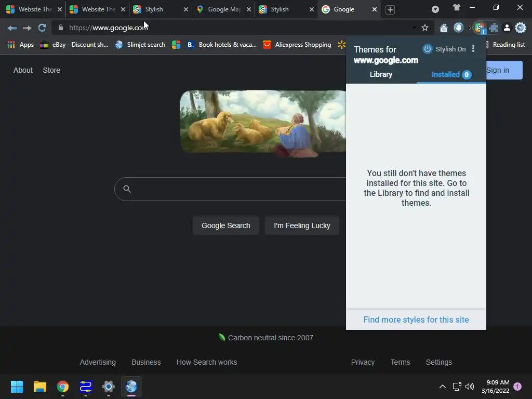Image resolution: width=532 pixels, height=399 pixels.
Task: Click the t-shirt skin icon in title bar
Action: tap(457, 7)
